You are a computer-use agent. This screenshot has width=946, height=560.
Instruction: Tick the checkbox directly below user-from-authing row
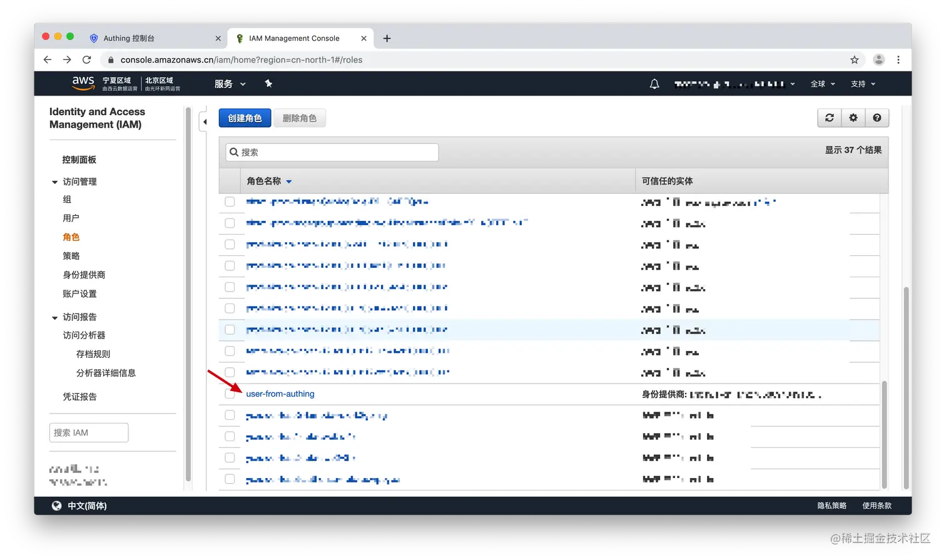click(x=230, y=415)
